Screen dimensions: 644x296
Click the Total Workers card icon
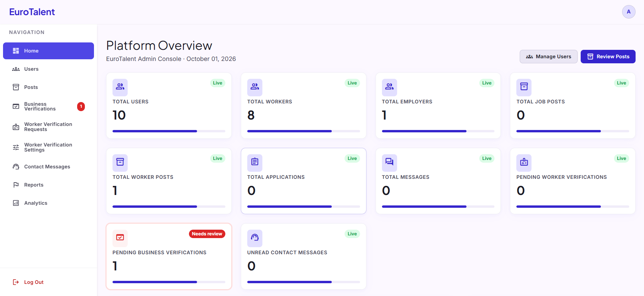coord(255,87)
